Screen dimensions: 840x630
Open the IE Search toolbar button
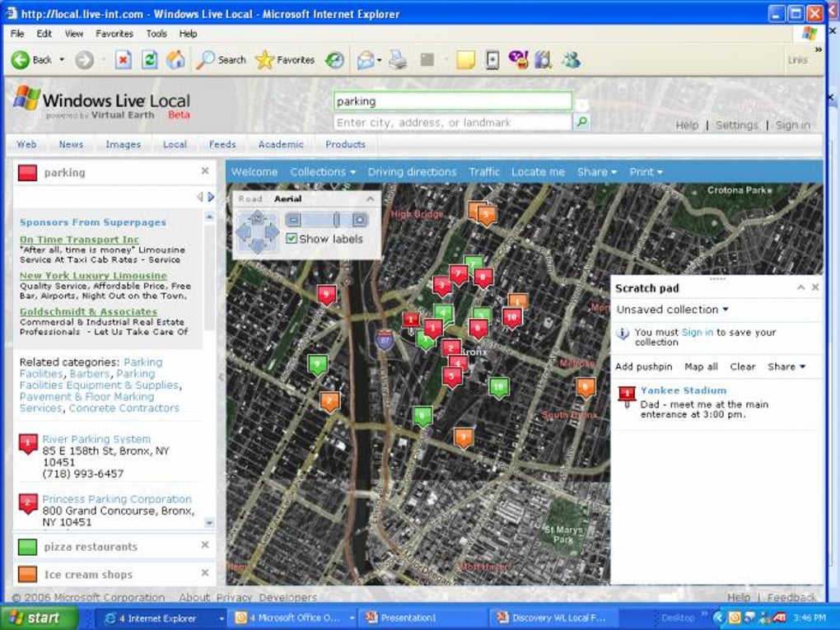221,60
